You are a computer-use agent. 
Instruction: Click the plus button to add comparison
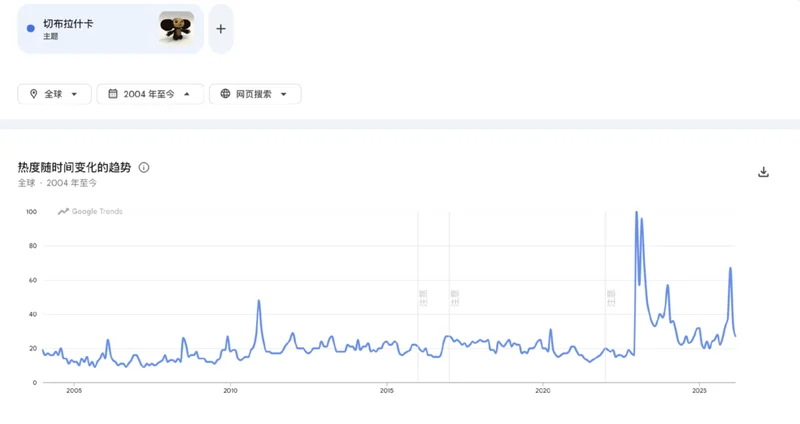pyautogui.click(x=221, y=29)
